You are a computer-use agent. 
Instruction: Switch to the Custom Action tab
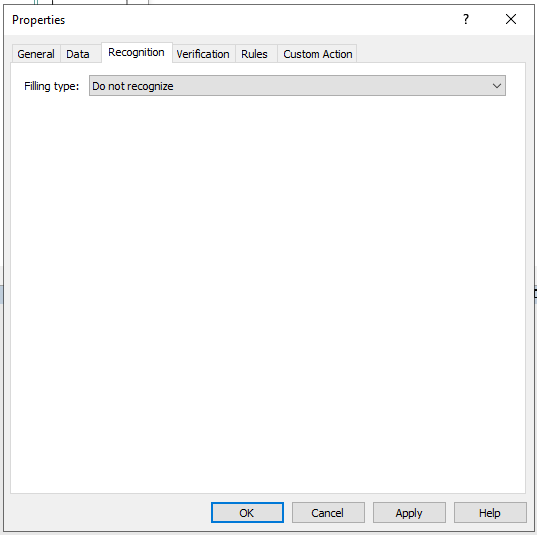(317, 54)
